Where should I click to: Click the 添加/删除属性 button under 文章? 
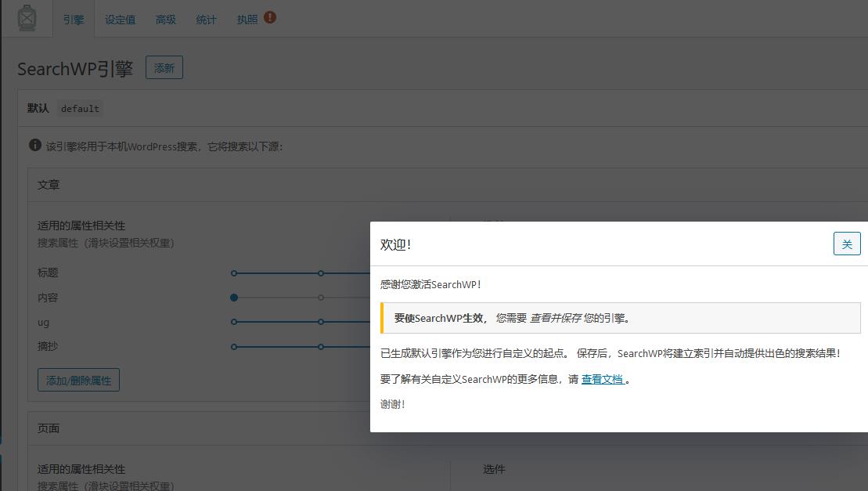pyautogui.click(x=78, y=381)
